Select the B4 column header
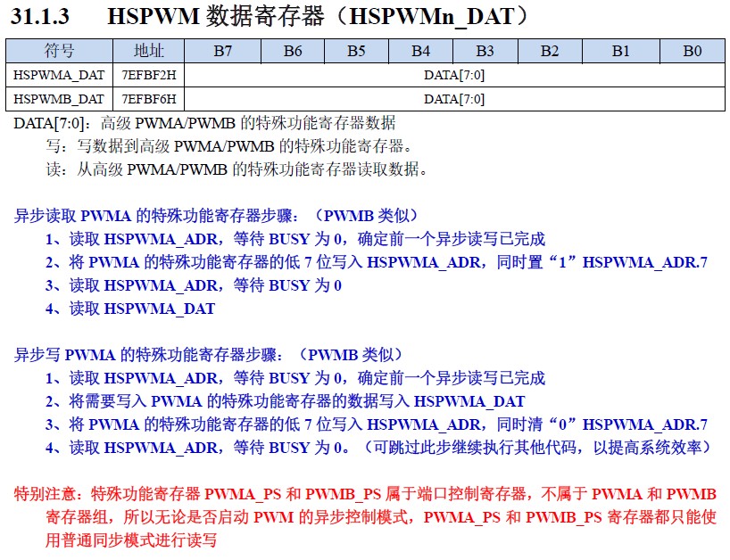 pos(421,51)
